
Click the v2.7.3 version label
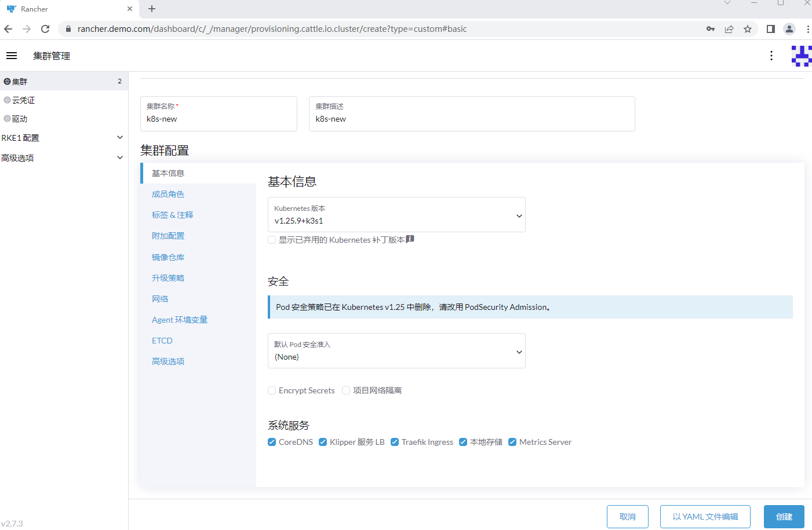(12, 524)
